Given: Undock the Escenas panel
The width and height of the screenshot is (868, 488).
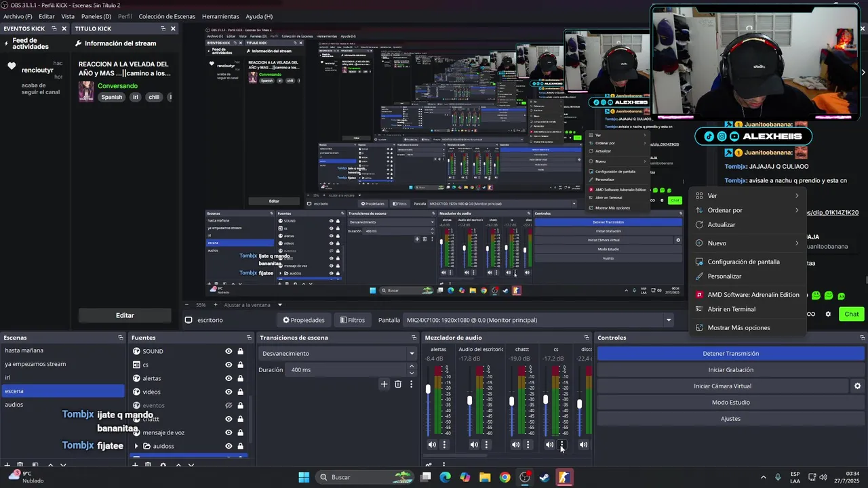Looking at the screenshot, I should (x=121, y=338).
